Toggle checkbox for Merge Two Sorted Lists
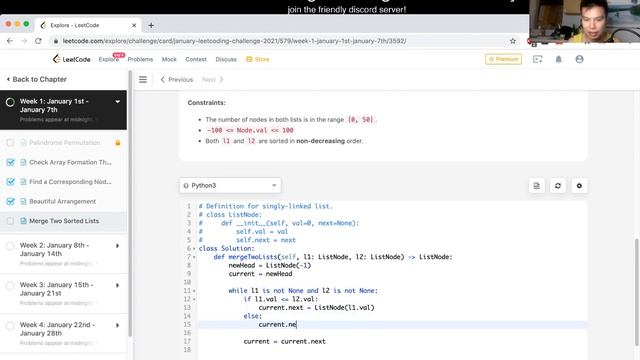640x360 pixels. click(x=10, y=221)
